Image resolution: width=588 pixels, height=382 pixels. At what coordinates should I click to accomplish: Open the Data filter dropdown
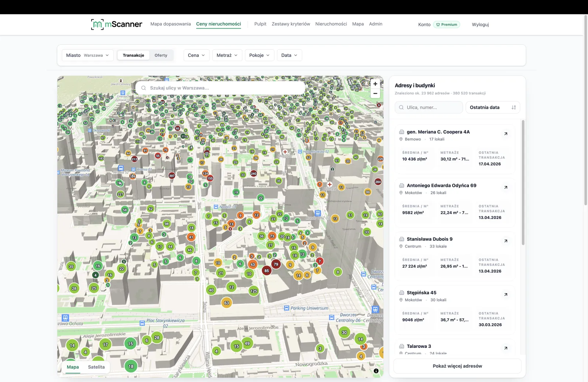290,55
